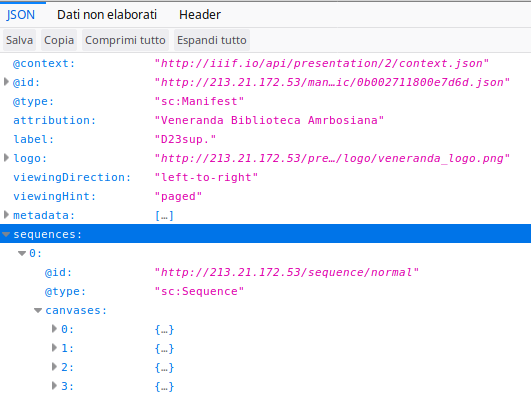The image size is (531, 394).
Task: Expand the logo row arrow
Action: 6,158
